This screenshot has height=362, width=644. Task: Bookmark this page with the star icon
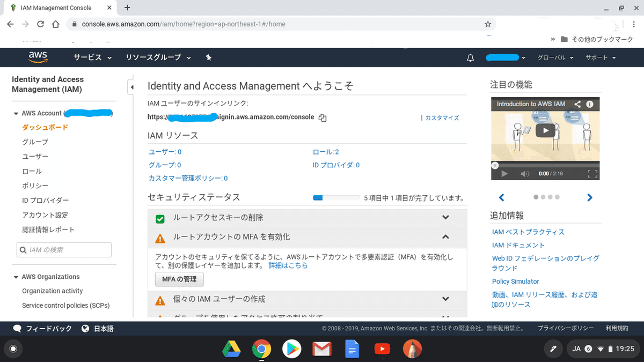(x=487, y=24)
